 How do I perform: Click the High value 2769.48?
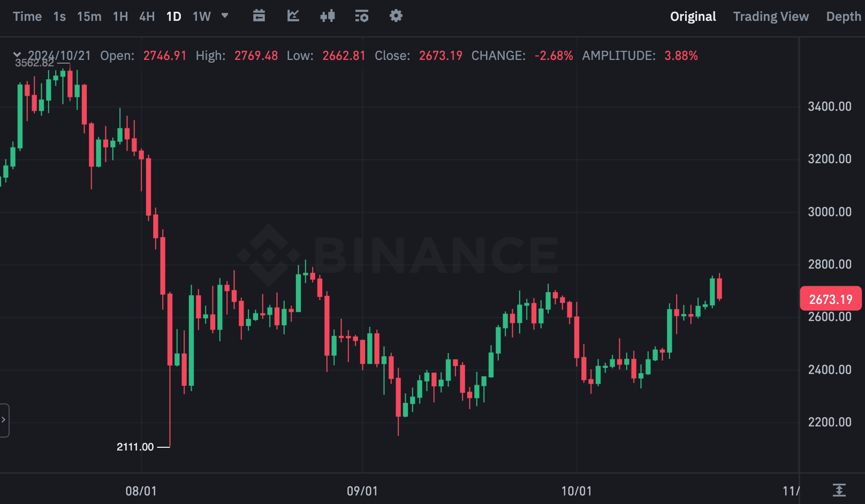256,56
